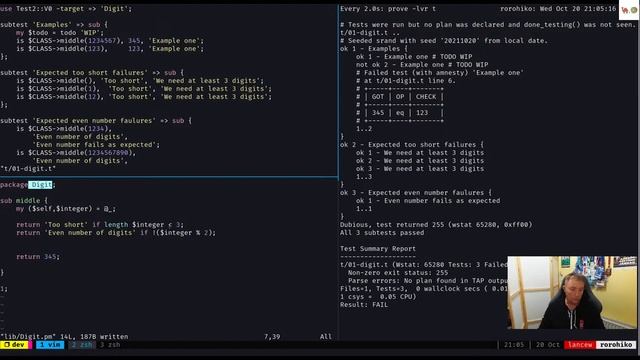Click the 'Test Summary Report' heading

tap(378, 249)
